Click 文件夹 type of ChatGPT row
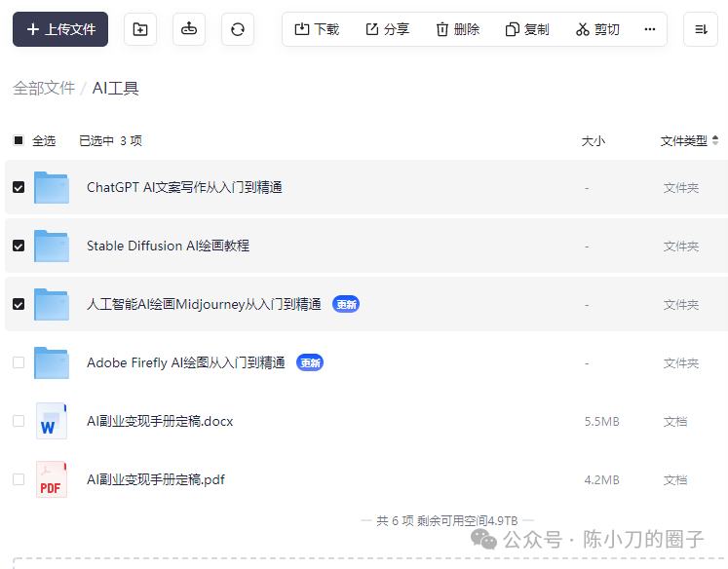The height and width of the screenshot is (569, 728). tap(680, 188)
